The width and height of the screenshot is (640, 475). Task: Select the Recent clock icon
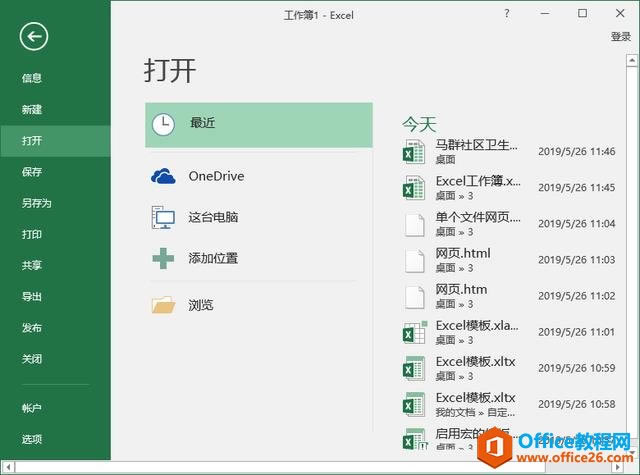tap(163, 124)
